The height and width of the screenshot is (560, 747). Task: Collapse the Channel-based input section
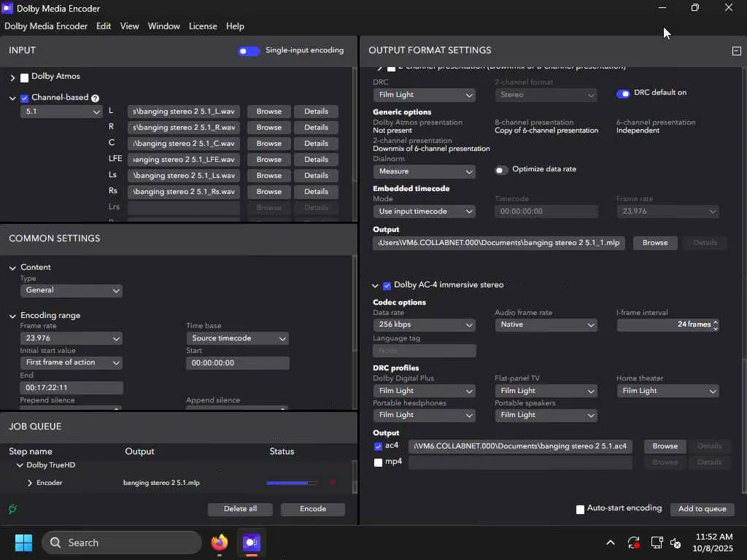pos(12,98)
